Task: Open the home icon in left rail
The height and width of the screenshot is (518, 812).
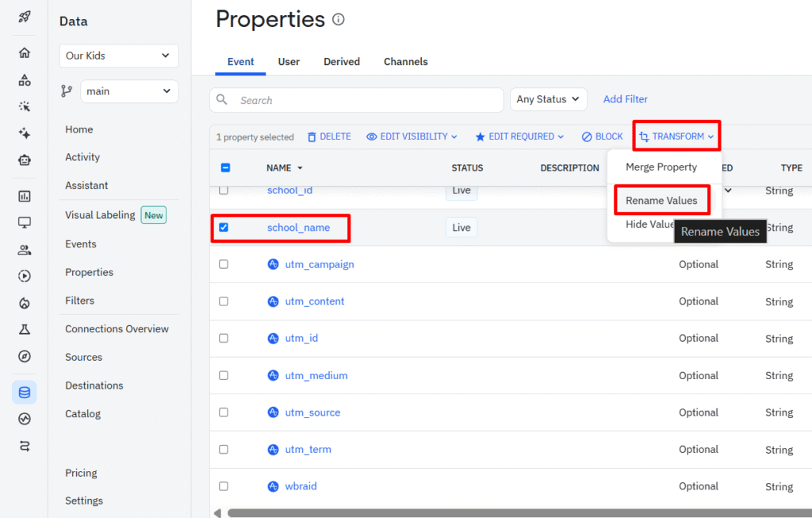Action: coord(25,53)
